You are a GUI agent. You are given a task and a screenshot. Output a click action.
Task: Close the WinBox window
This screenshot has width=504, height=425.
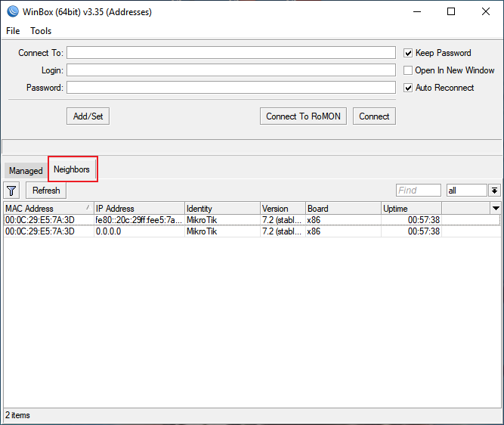pos(486,12)
